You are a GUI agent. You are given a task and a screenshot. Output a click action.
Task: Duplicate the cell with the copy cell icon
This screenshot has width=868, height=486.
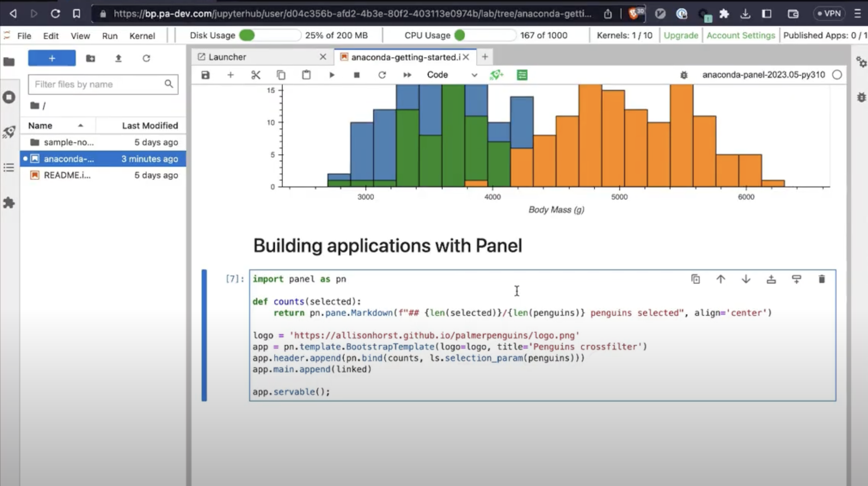tap(695, 279)
